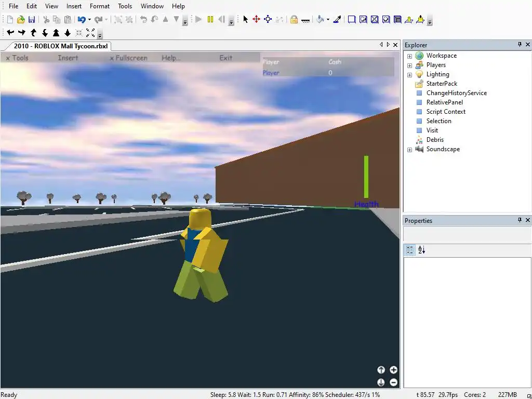Pin the Properties panel

click(x=520, y=220)
